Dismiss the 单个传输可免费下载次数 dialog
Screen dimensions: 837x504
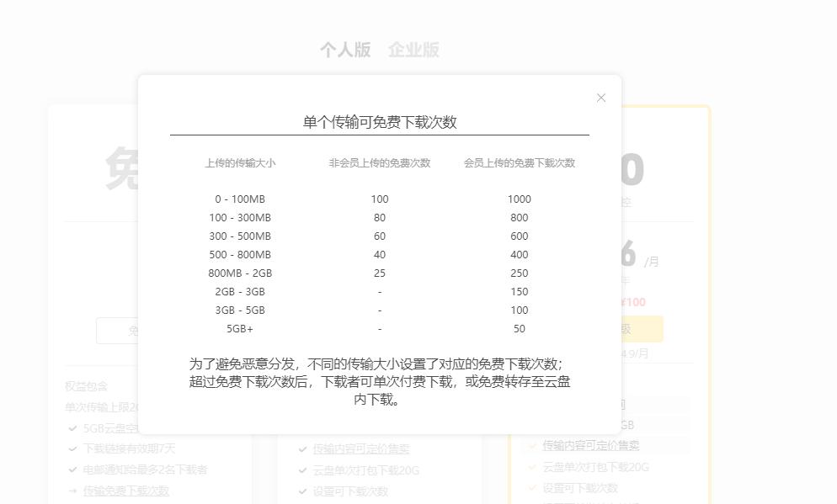pyautogui.click(x=601, y=98)
